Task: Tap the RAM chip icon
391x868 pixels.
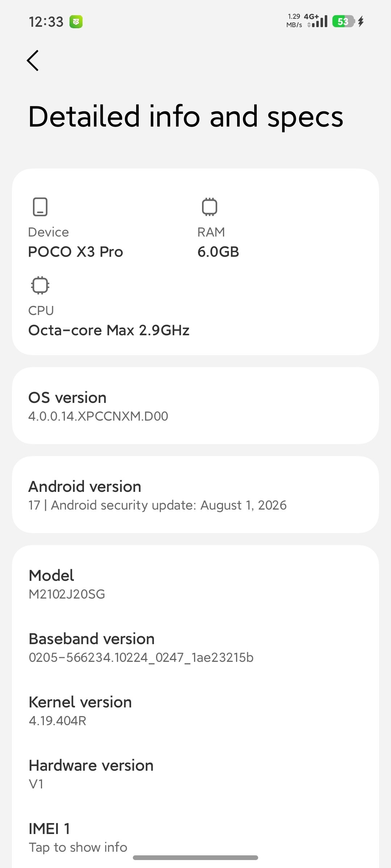Action: tap(210, 207)
